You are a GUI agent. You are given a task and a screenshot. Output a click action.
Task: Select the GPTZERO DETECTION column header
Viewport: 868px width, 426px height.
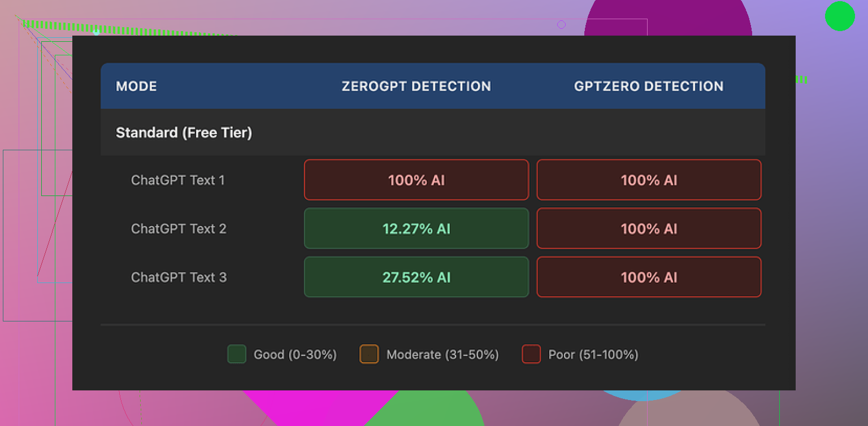tap(649, 86)
